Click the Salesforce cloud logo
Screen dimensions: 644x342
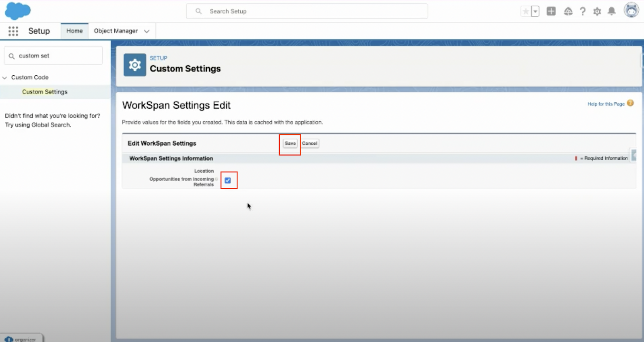coord(18,11)
